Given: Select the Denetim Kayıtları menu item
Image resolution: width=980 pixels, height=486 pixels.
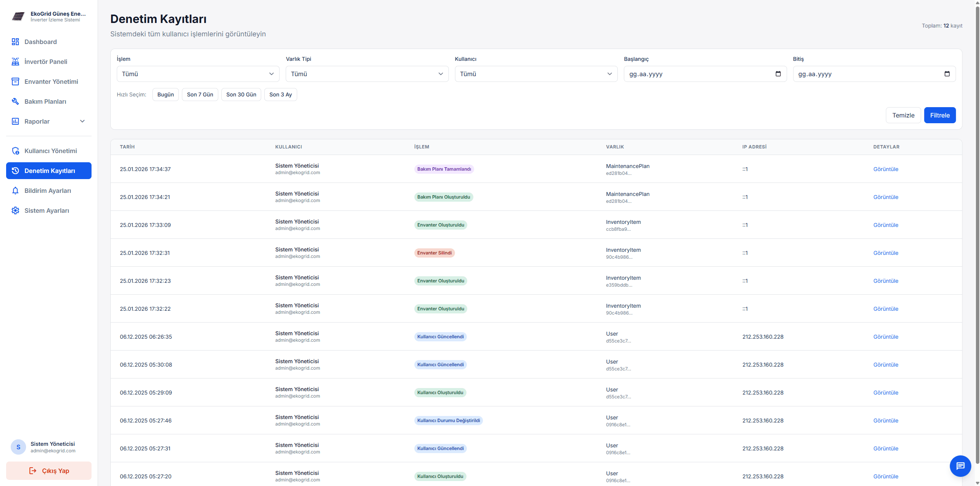Looking at the screenshot, I should (49, 171).
